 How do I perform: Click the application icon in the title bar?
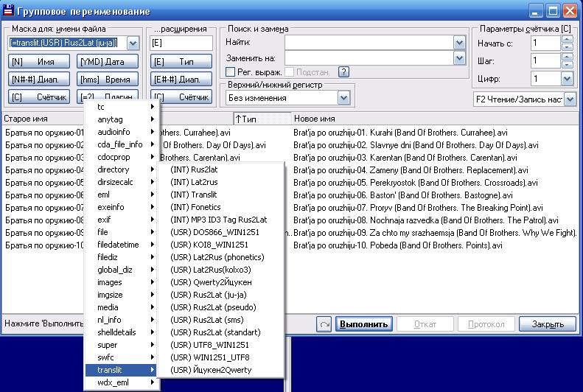pos(8,12)
